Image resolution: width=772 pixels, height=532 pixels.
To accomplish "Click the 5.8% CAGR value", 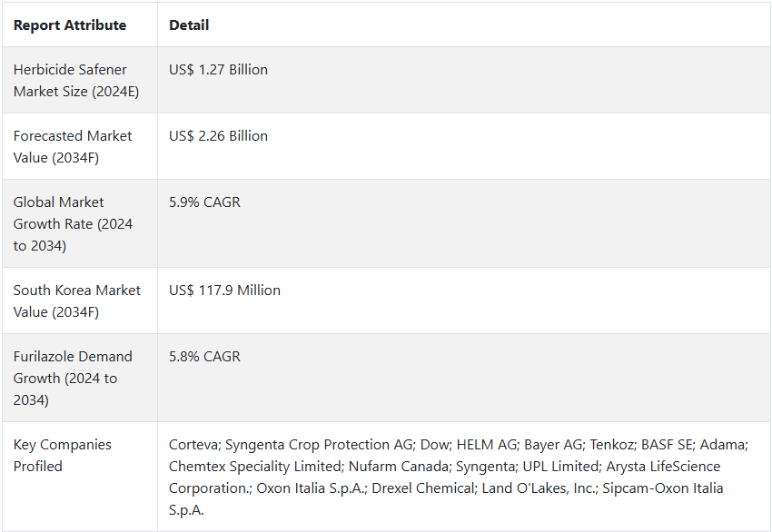I will [x=204, y=356].
